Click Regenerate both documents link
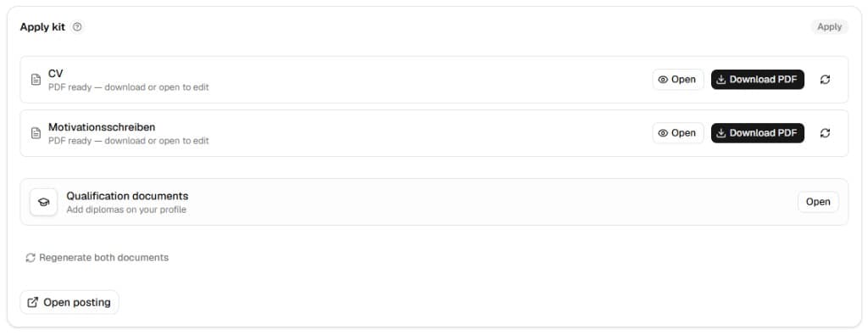 (97, 258)
